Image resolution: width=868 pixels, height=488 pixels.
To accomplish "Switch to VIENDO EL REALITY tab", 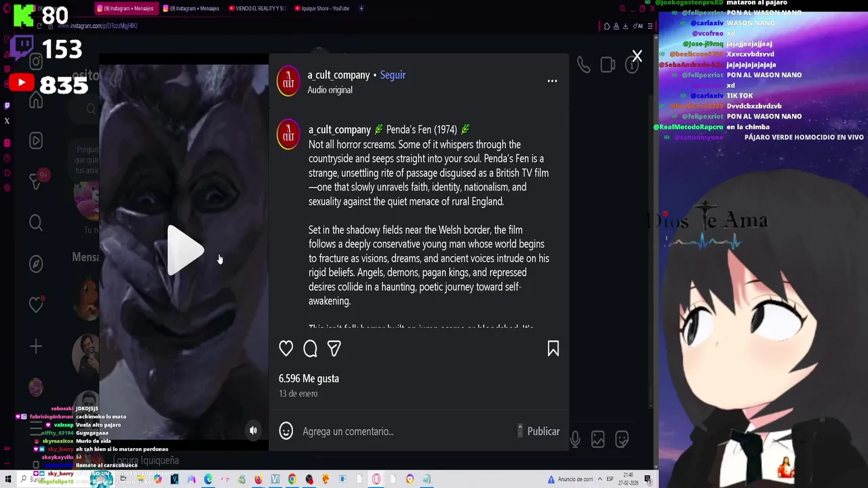I will point(258,9).
